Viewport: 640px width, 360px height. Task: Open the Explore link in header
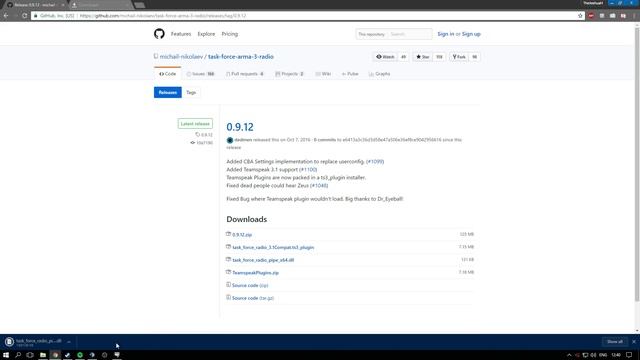pos(206,34)
